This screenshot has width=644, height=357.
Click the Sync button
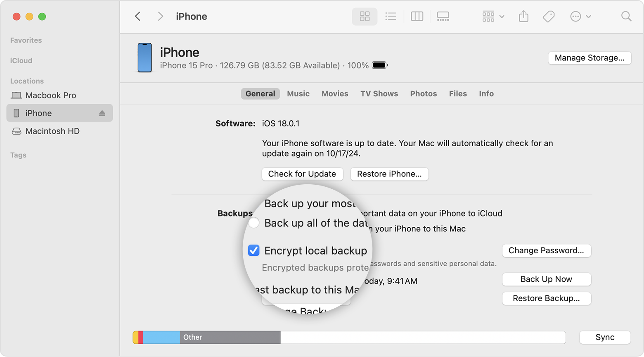pyautogui.click(x=605, y=337)
